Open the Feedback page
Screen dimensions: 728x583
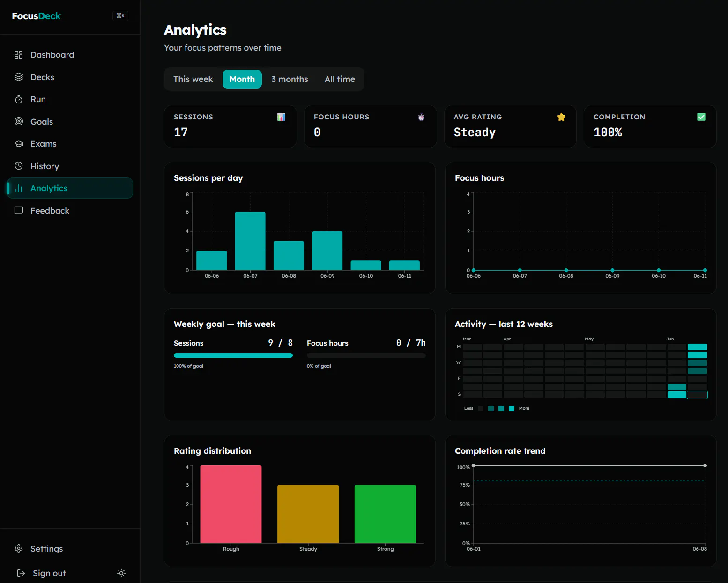click(x=70, y=210)
